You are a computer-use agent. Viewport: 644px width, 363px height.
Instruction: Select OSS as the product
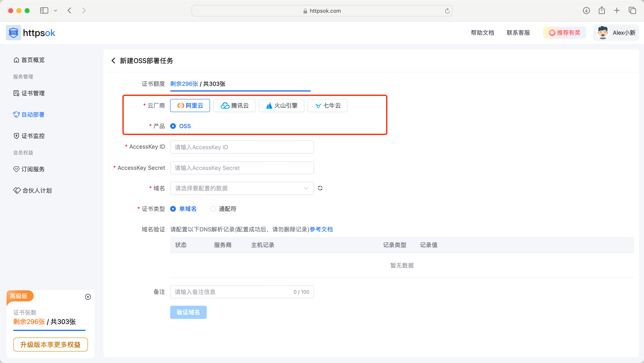click(x=173, y=126)
